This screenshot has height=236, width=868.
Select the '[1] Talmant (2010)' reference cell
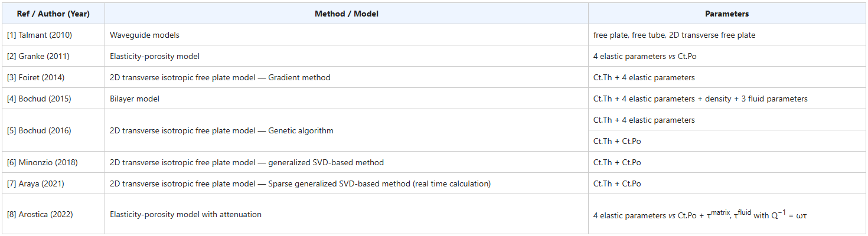point(54,35)
